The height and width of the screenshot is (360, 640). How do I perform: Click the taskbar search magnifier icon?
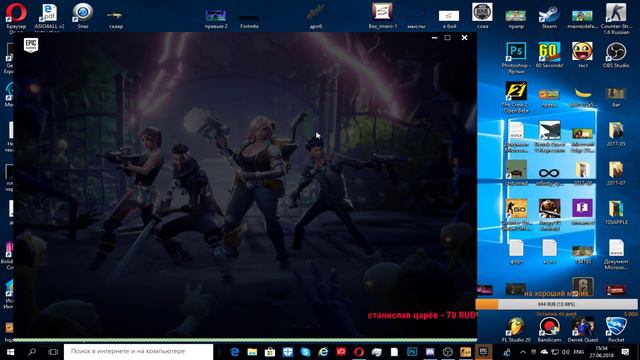(32, 352)
